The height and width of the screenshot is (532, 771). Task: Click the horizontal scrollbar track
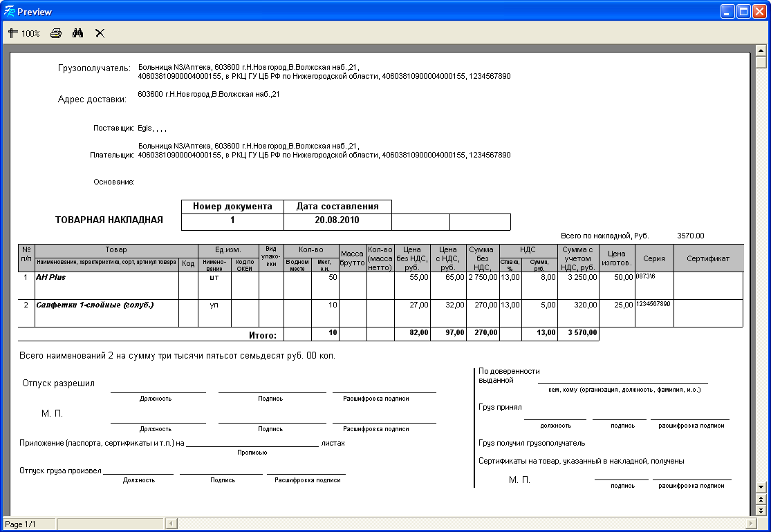tap(456, 524)
